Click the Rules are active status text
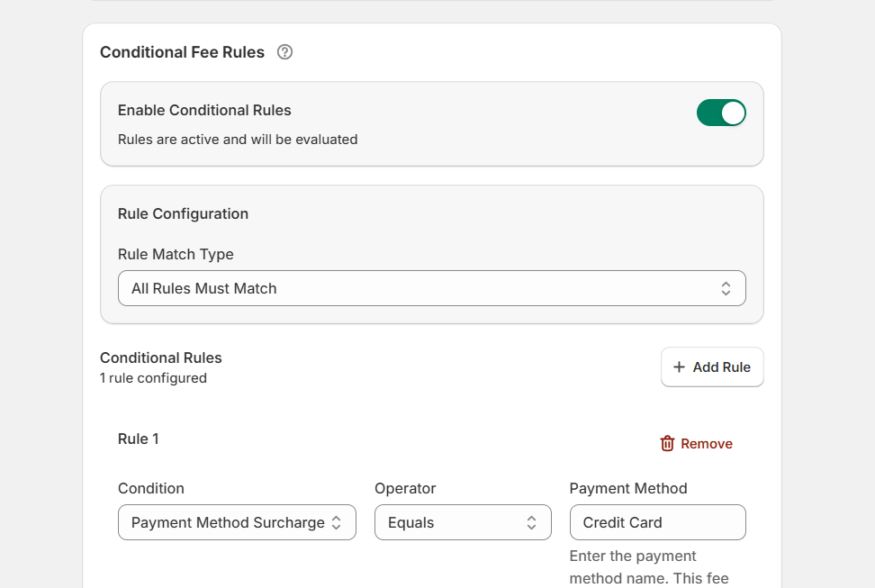 coord(237,140)
